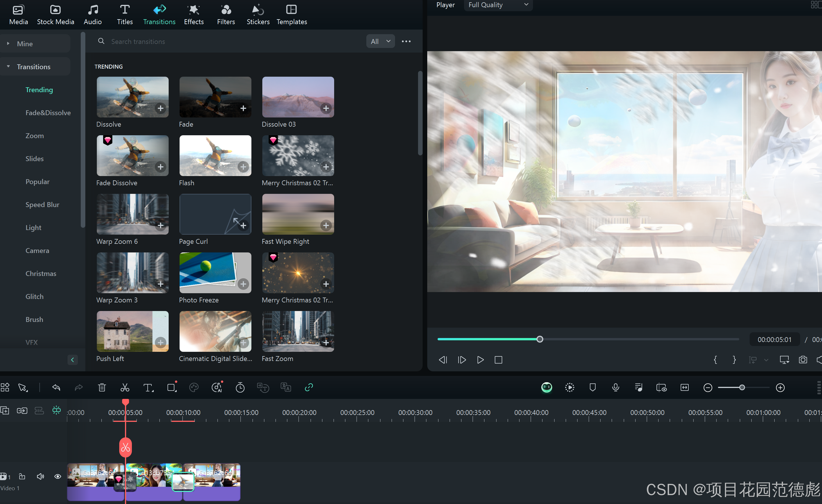Click the marker shield icon
822x504 pixels.
tap(592, 388)
